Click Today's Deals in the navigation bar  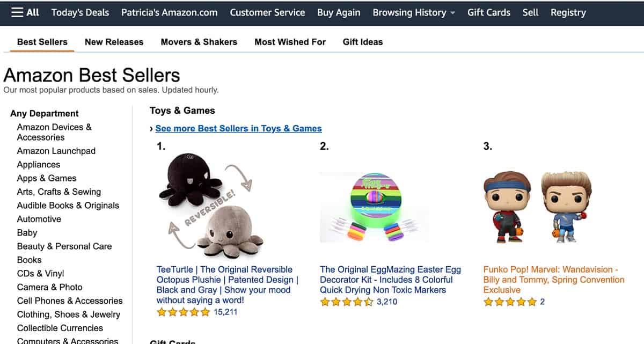[80, 12]
